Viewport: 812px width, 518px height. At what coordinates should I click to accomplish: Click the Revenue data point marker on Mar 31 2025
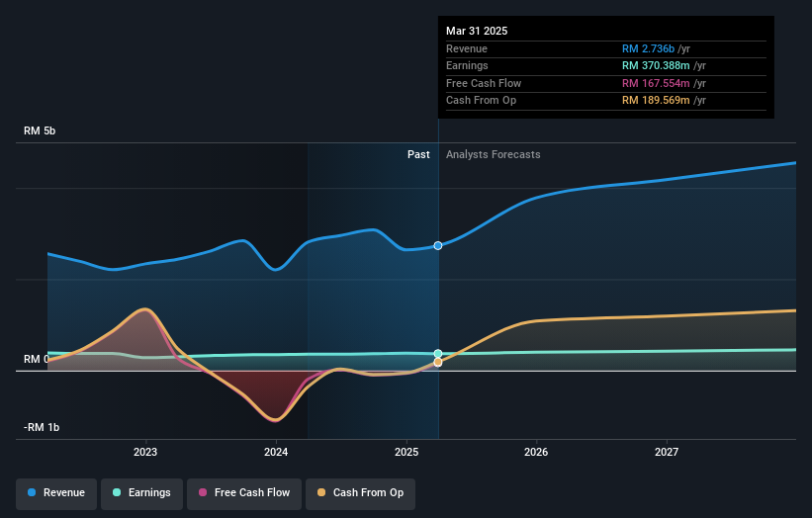[x=438, y=246]
